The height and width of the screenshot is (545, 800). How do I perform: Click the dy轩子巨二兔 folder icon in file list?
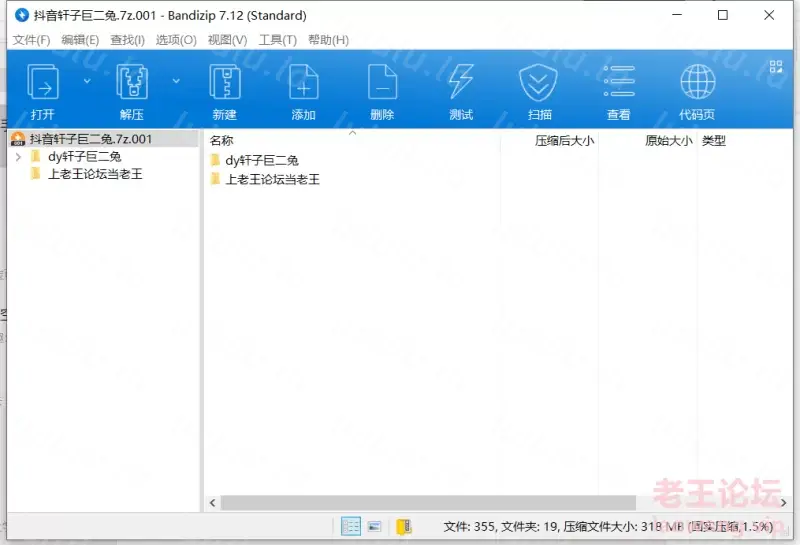click(x=215, y=160)
